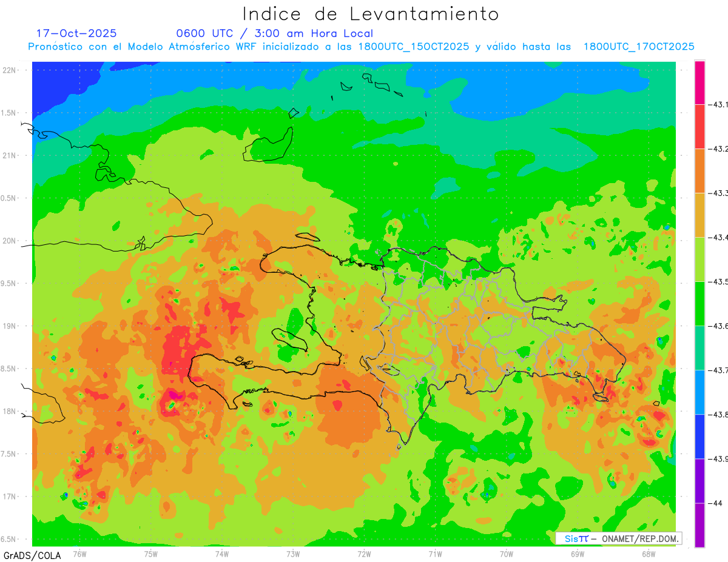
Task: Click the 18N latitude label
Action: tap(10, 412)
